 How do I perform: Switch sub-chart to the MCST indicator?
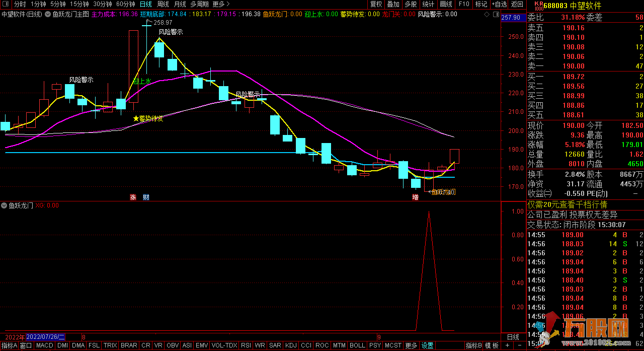click(x=393, y=345)
